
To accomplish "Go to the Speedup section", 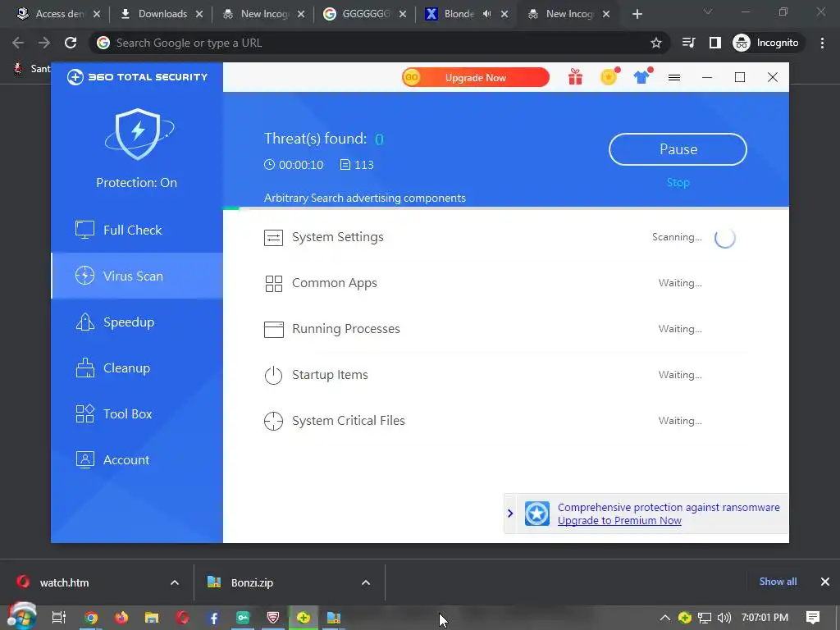I will coord(137,322).
